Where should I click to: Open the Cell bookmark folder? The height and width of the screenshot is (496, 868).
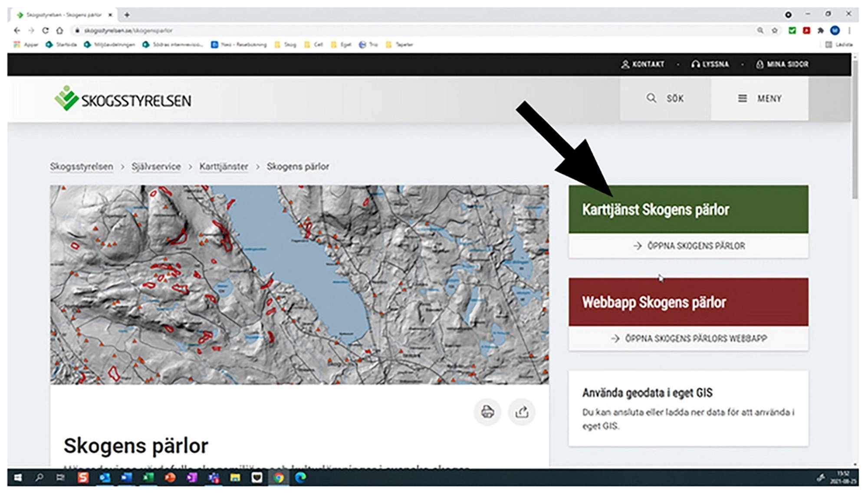(313, 44)
